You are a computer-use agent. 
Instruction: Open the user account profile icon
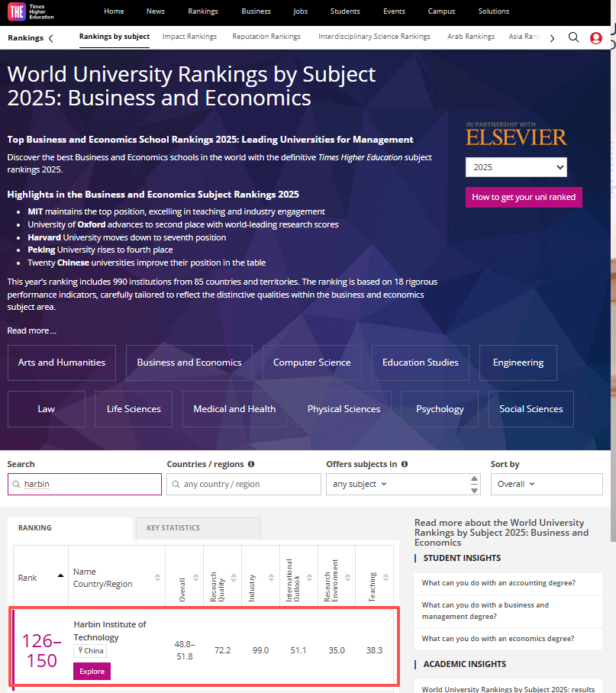click(x=596, y=37)
